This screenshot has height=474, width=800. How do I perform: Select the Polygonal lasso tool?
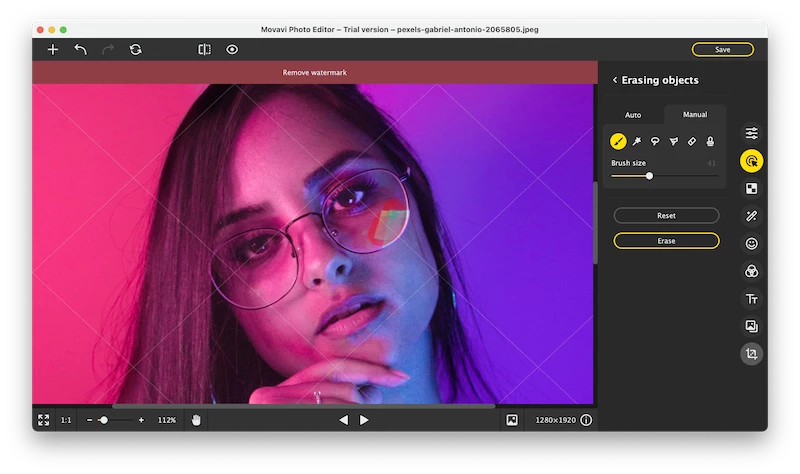coord(673,141)
